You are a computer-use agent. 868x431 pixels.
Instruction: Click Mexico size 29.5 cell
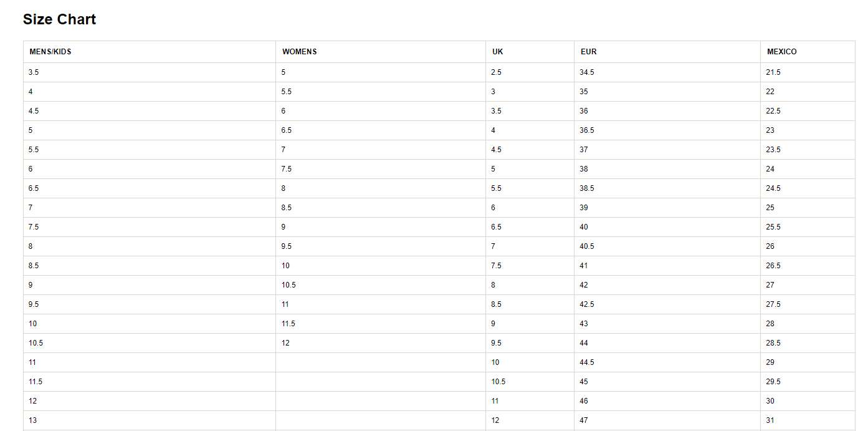coord(773,382)
